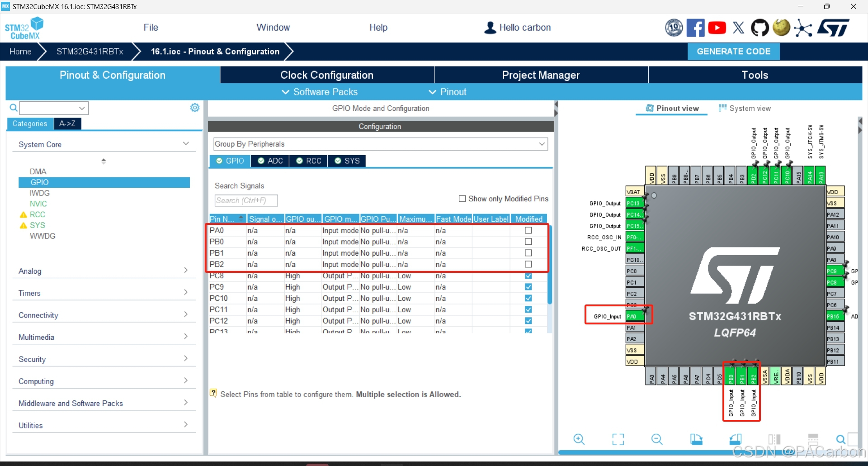Expand the Security category
Image resolution: width=868 pixels, height=466 pixels.
(x=104, y=359)
